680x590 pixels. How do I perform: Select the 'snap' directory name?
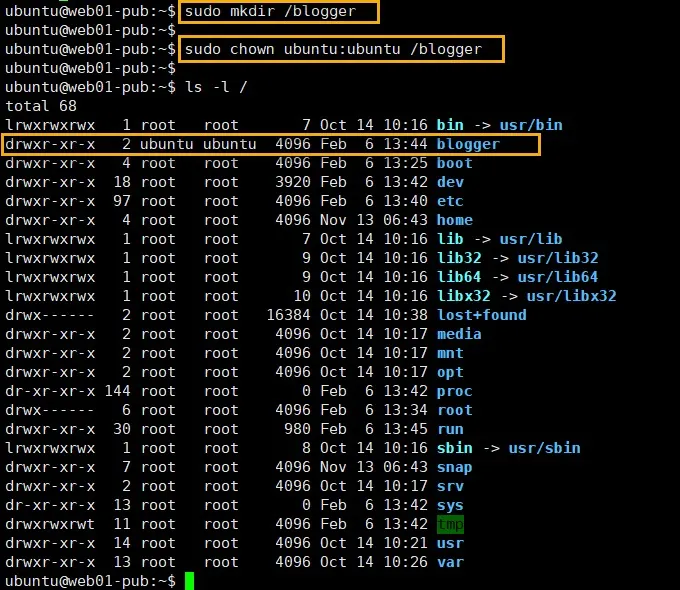coord(455,467)
